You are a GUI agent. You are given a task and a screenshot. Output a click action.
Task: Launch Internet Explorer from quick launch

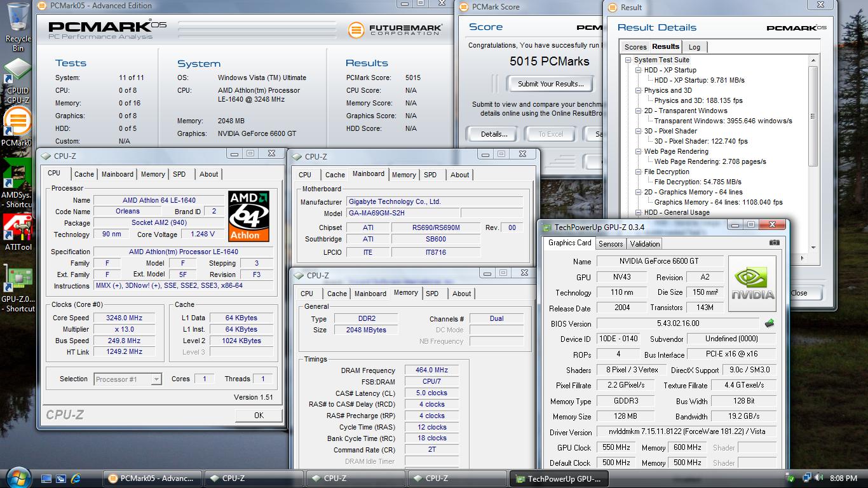(76, 478)
